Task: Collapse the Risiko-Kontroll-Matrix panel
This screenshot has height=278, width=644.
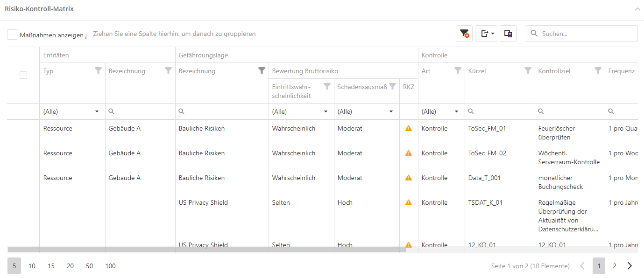Action: pos(637,9)
